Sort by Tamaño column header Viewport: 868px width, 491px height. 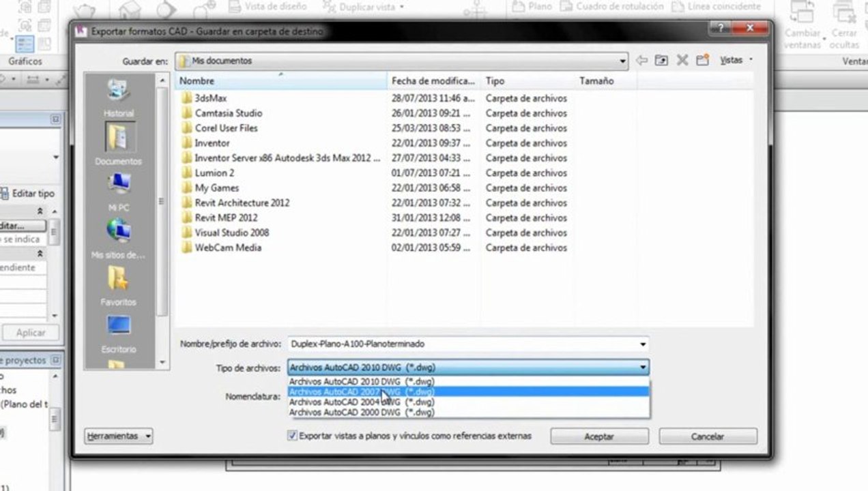pyautogui.click(x=606, y=80)
